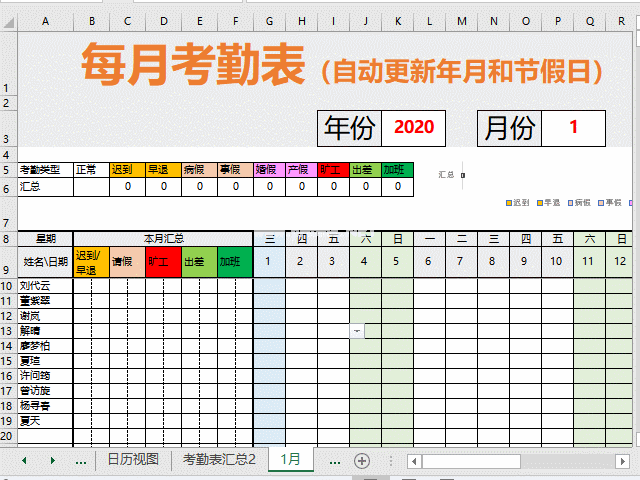Click the horizontal scrollbar right arrow
The height and width of the screenshot is (480, 640).
point(622,462)
